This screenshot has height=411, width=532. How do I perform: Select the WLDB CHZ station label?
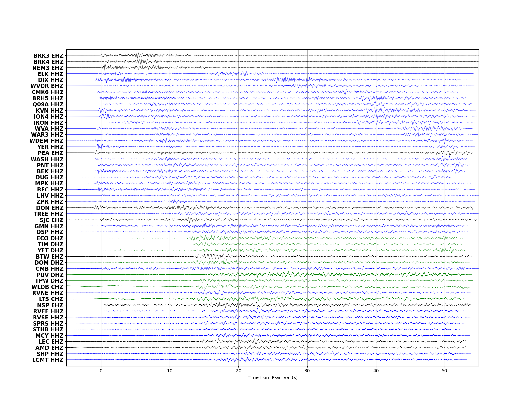pos(47,287)
